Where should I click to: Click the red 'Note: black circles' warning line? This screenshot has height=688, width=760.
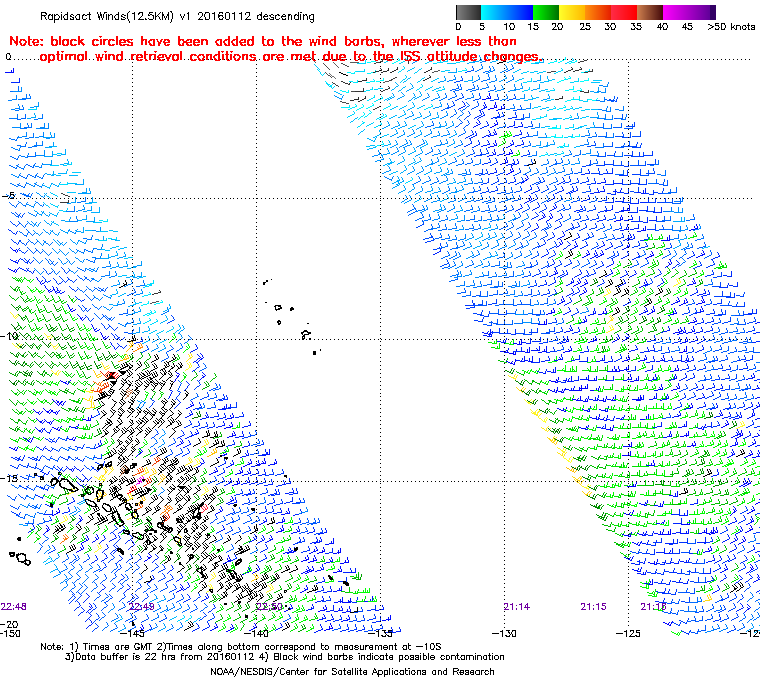pyautogui.click(x=263, y=41)
